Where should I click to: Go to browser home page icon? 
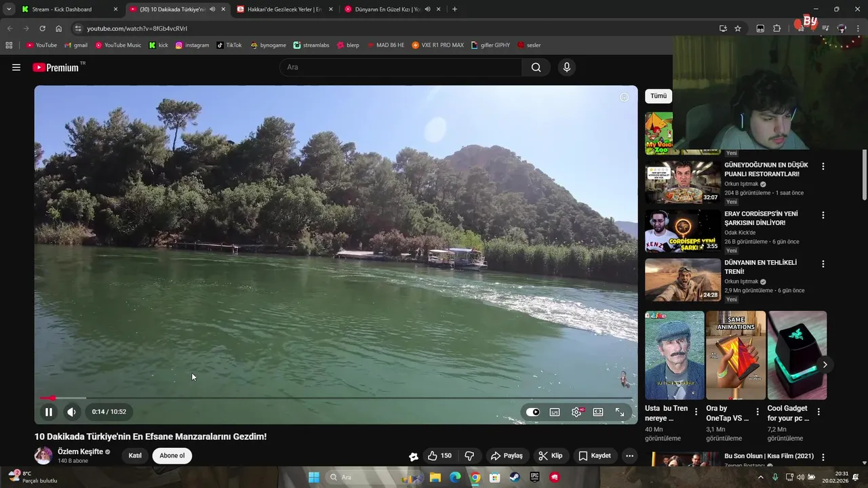58,28
